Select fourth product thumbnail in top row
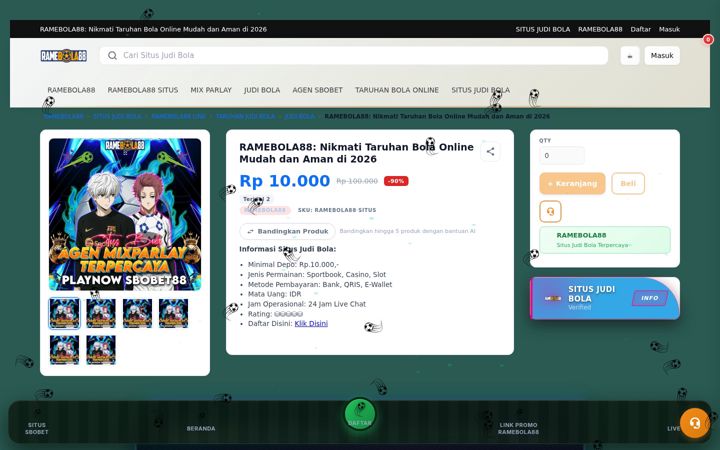Image resolution: width=720 pixels, height=450 pixels. point(174,313)
